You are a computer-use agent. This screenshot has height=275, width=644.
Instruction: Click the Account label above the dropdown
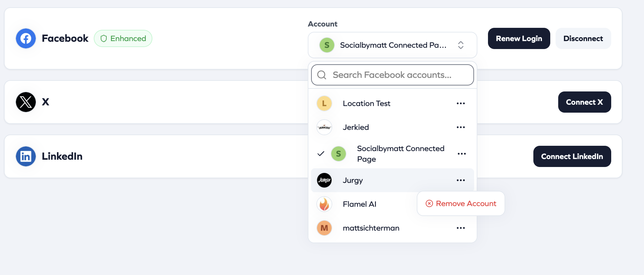tap(323, 24)
